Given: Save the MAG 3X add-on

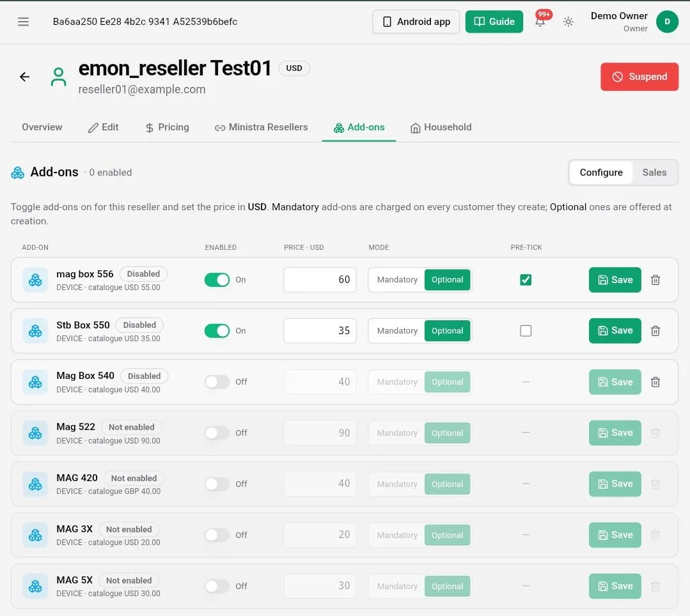Looking at the screenshot, I should point(615,535).
